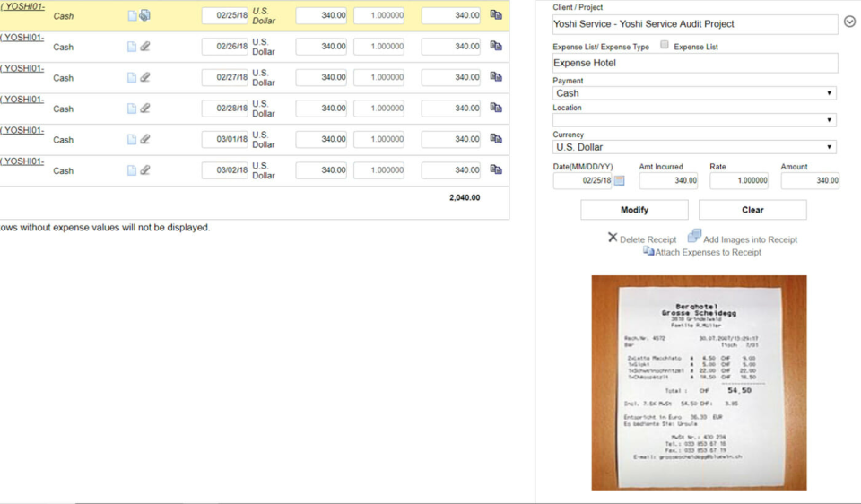
Task: Click the Delete Receipt link
Action: tap(648, 240)
